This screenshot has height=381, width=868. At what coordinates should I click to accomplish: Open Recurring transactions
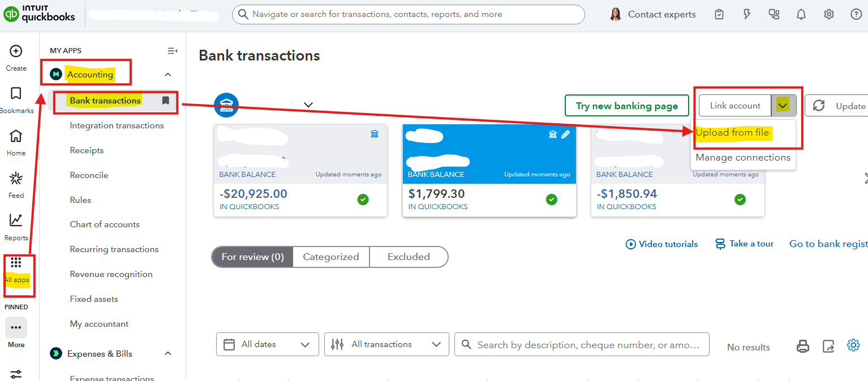[114, 249]
